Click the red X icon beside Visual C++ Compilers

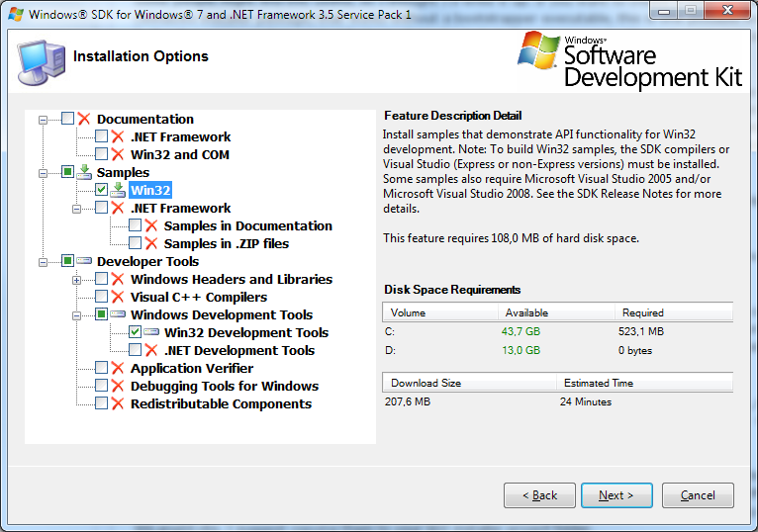(118, 297)
